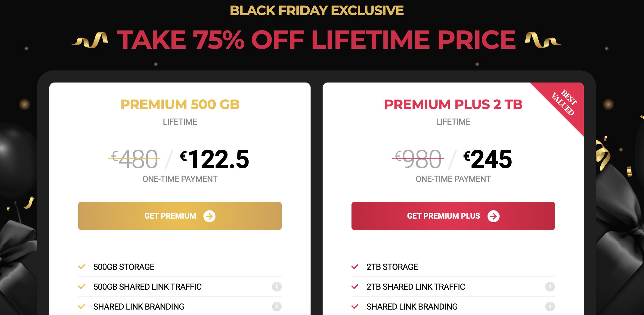Click the gold checkmark next to Shared Link Branding
Image resolution: width=644 pixels, height=315 pixels.
(x=82, y=307)
